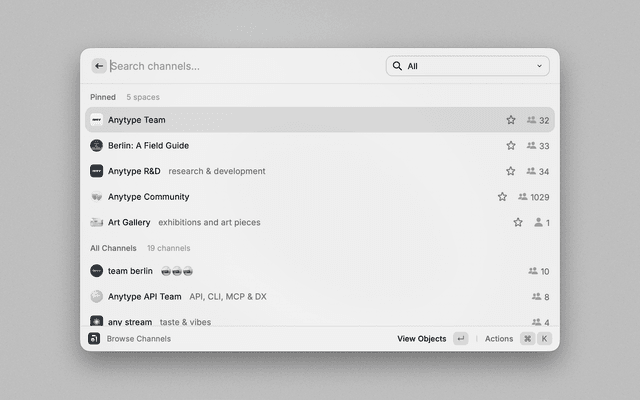Click the Anytype R&D space icon
640x400 pixels.
(x=97, y=171)
